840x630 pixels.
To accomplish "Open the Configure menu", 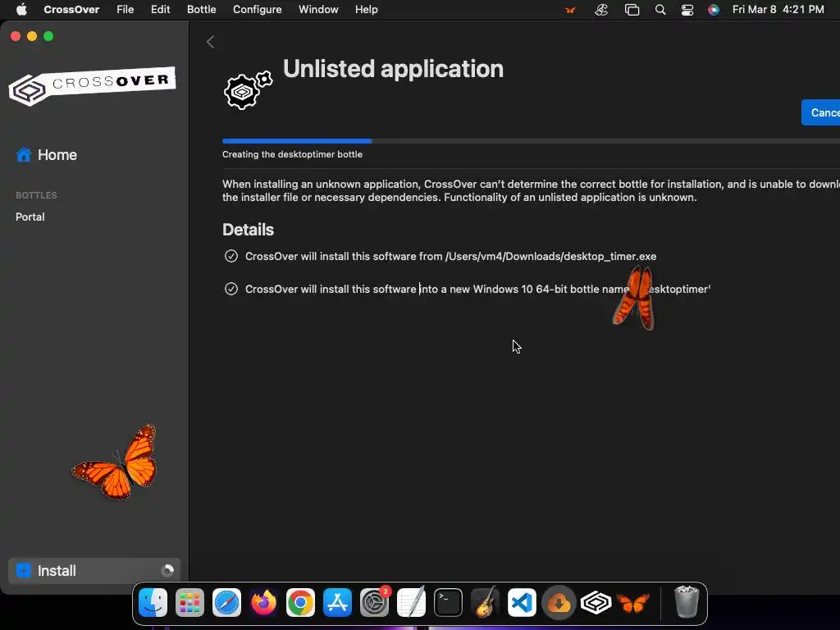I will [257, 10].
